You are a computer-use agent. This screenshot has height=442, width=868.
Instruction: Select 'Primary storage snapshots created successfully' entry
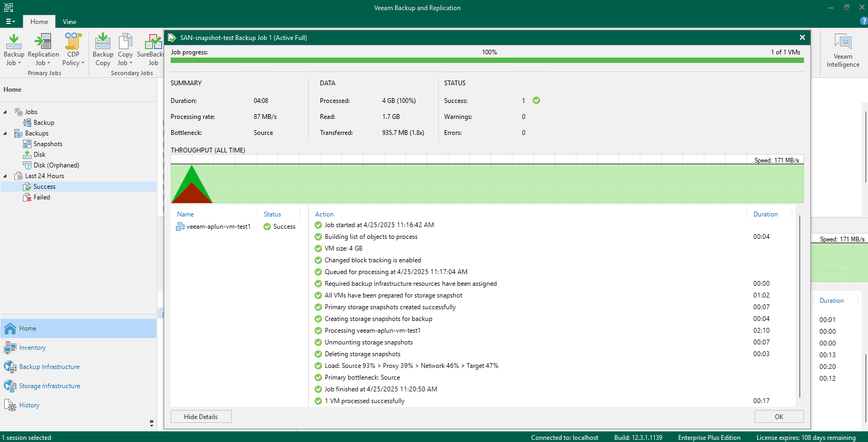(390, 307)
